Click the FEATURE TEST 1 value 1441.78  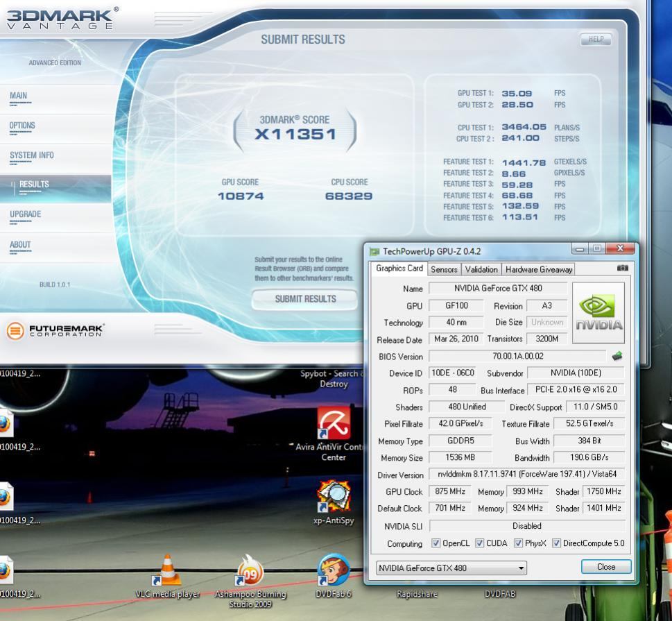(x=524, y=162)
